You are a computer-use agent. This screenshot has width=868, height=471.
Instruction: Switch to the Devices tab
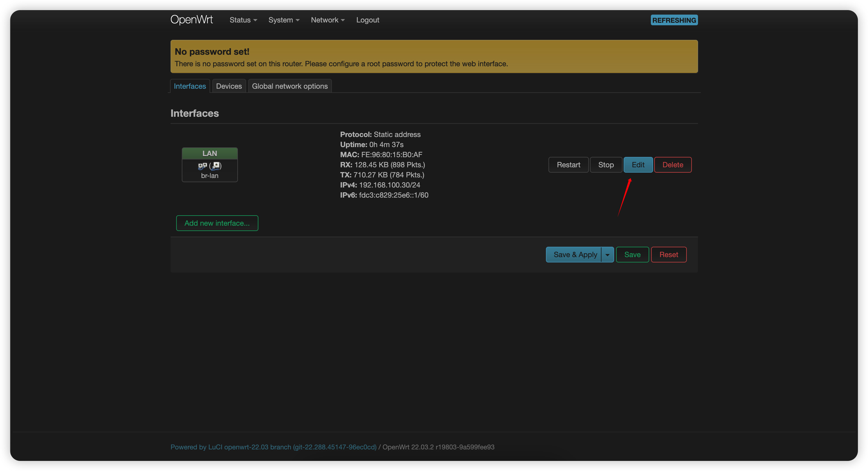coord(229,86)
